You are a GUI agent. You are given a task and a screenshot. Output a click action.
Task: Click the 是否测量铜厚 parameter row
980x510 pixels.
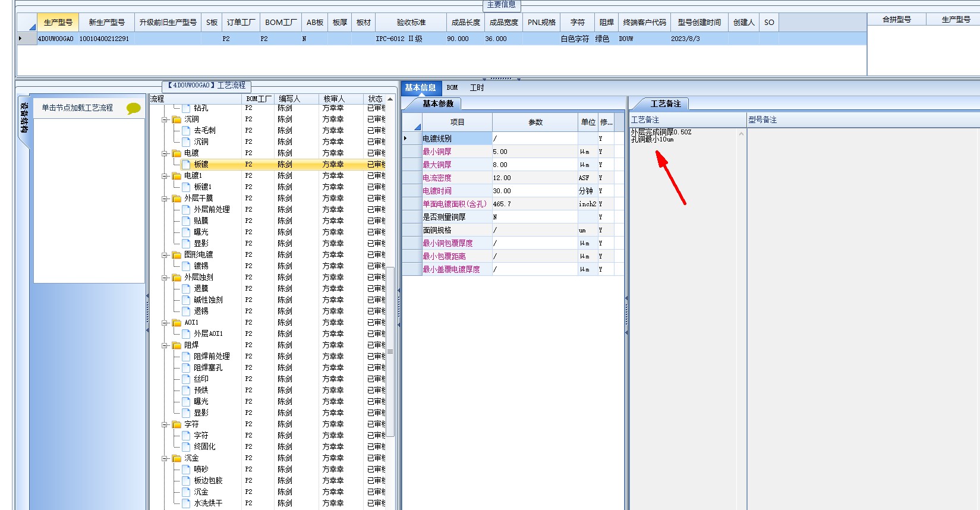point(513,218)
